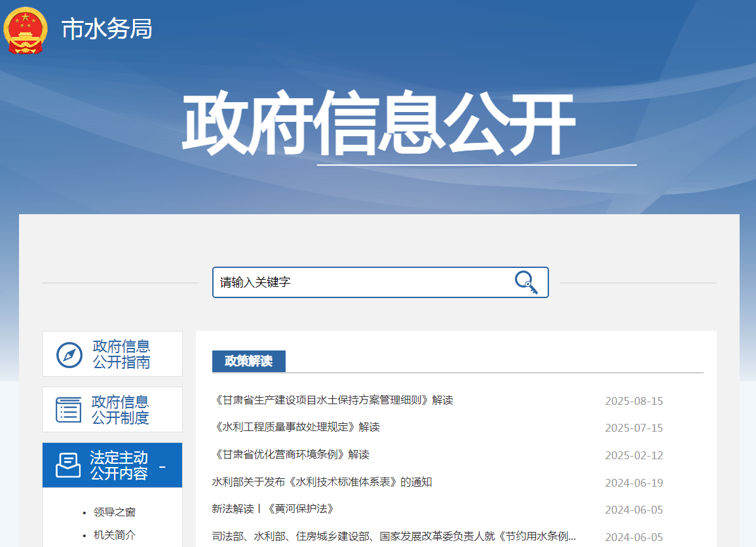Click the national emblem logo
Screen dimensions: 756x547
(x=26, y=30)
